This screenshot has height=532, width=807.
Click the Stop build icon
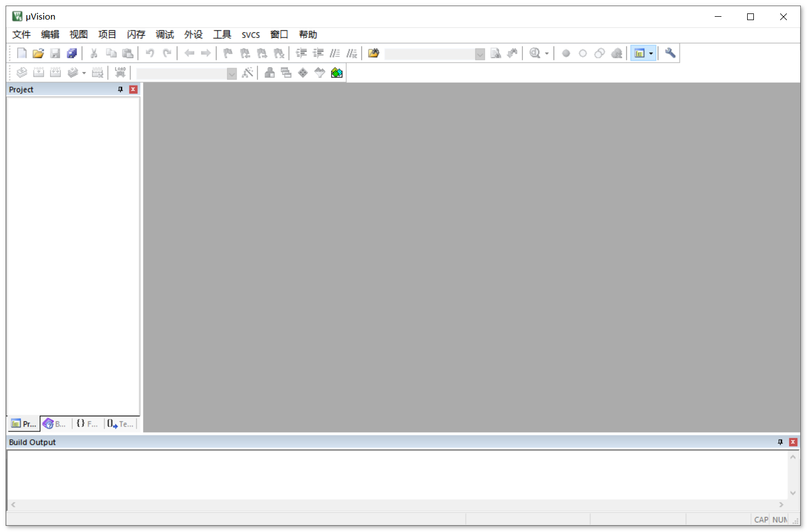[98, 73]
